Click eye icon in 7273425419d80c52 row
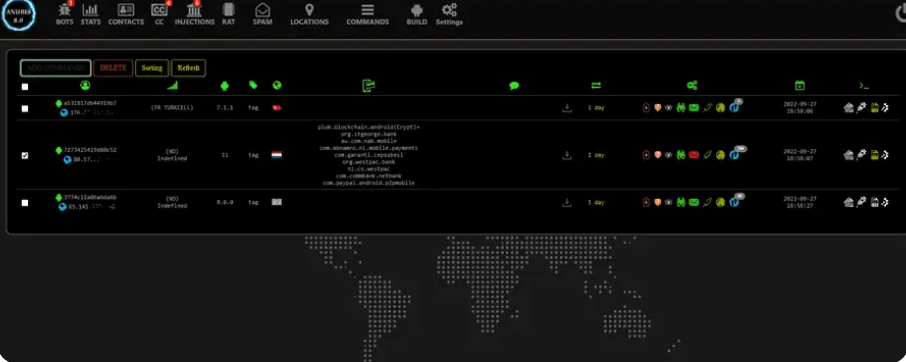The width and height of the screenshot is (906, 362). [x=669, y=155]
